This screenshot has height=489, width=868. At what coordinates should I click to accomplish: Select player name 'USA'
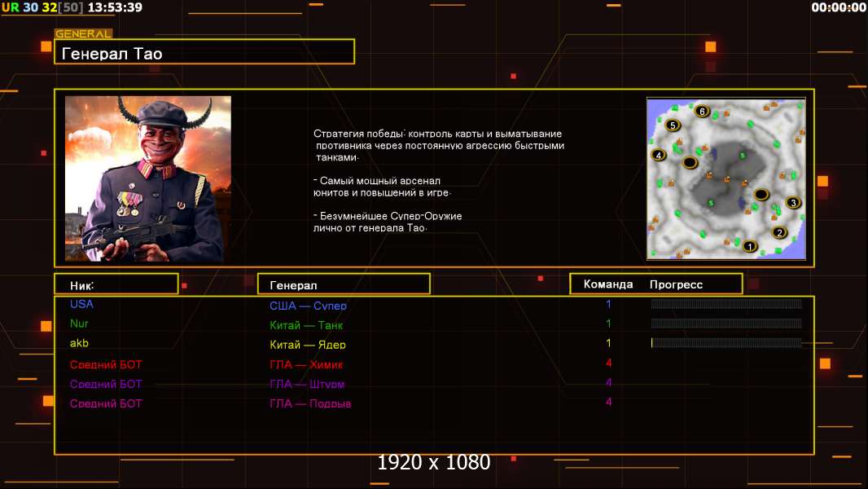pos(81,304)
